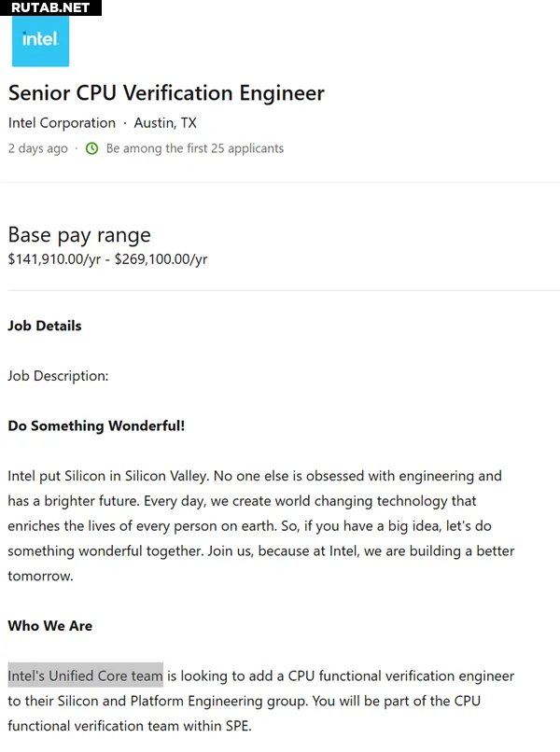
Task: Click the "Who We Are" heading
Action: tap(50, 626)
